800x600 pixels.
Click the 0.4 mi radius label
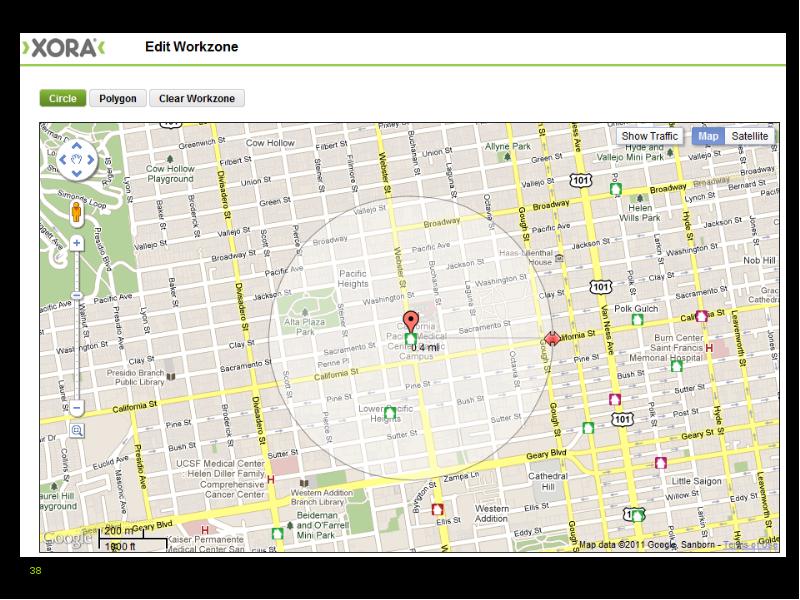[x=425, y=348]
